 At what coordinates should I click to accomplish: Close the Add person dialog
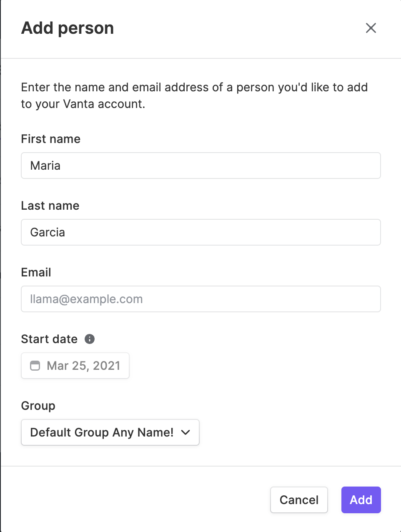click(371, 28)
